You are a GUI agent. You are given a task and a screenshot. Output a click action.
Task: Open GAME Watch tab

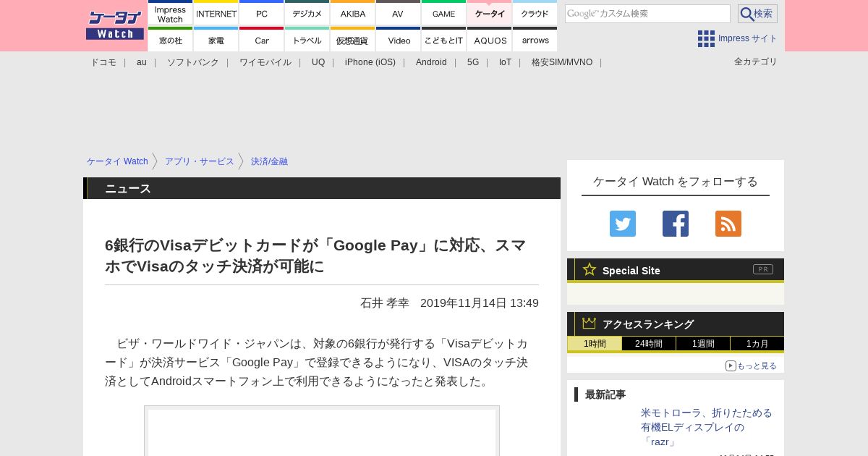444,13
